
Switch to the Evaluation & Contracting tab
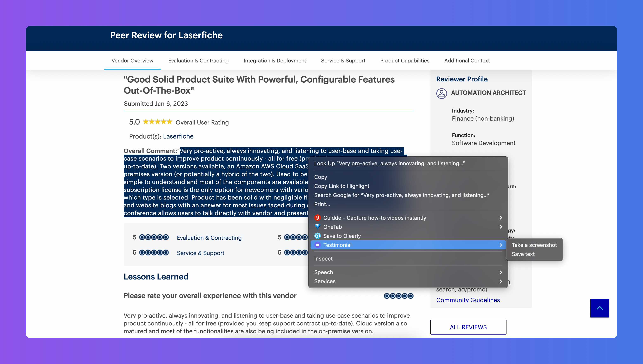click(x=198, y=61)
